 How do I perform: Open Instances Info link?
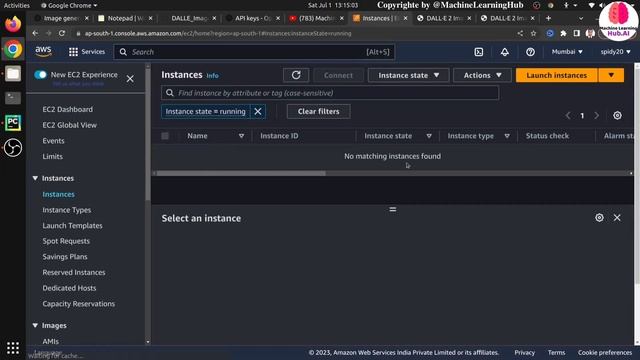[212, 76]
